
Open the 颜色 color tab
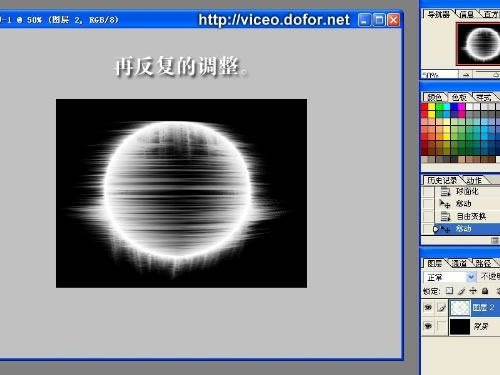(x=434, y=97)
